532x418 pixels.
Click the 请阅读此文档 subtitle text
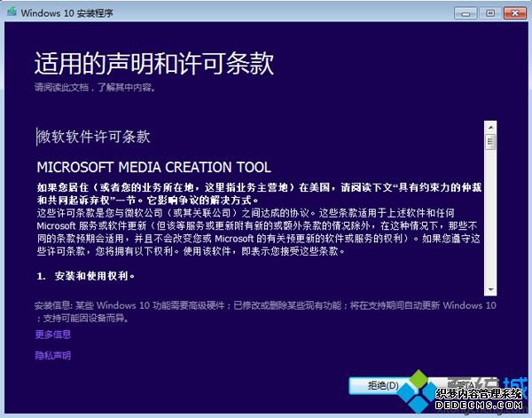[x=96, y=87]
